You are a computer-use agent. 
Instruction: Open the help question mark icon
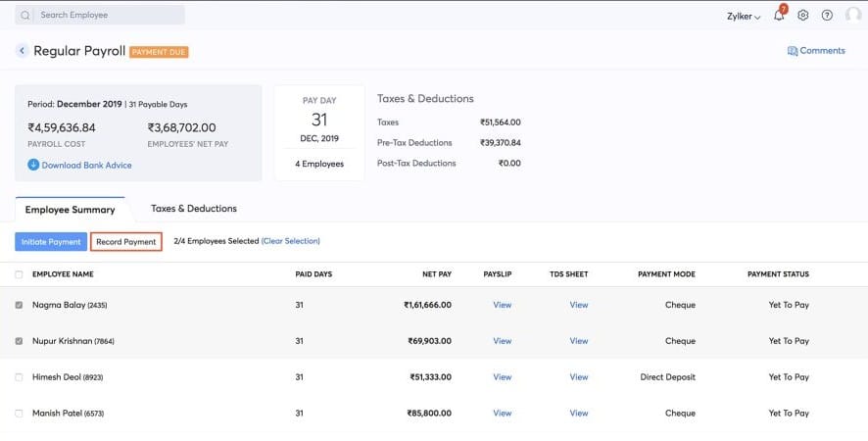coord(827,16)
